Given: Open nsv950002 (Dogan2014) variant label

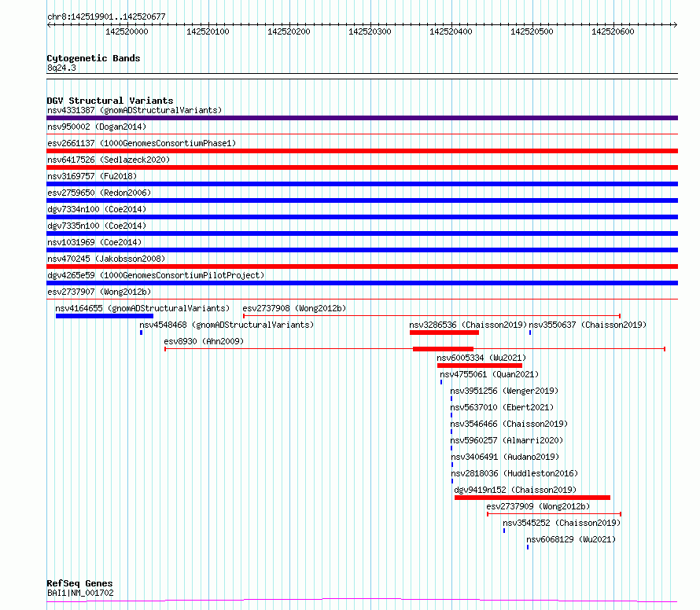Looking at the screenshot, I should 97,127.
